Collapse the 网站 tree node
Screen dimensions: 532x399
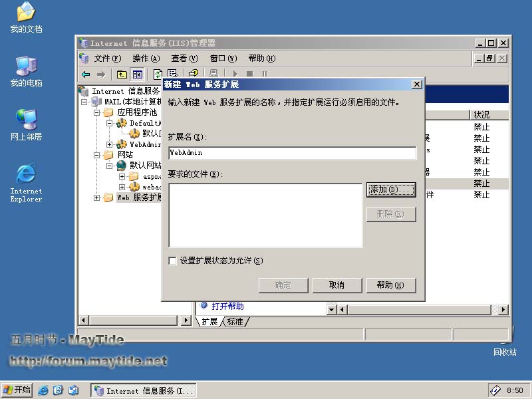tap(98, 155)
